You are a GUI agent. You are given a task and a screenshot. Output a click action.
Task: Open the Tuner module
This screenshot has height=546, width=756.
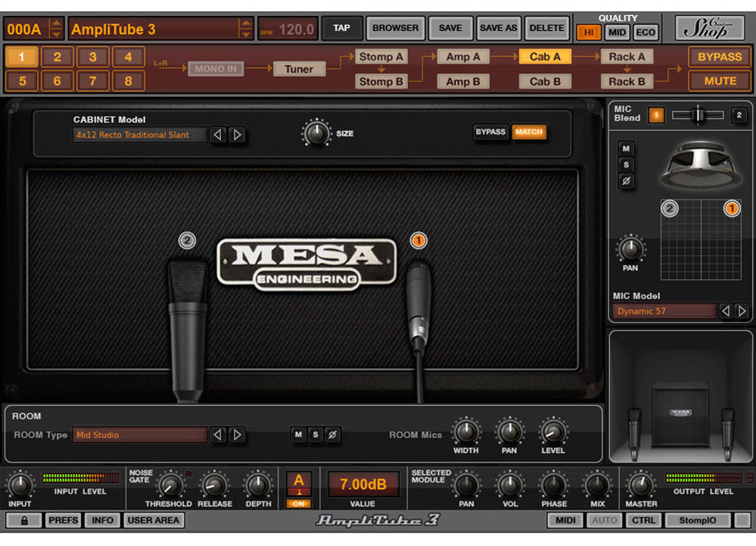click(299, 69)
